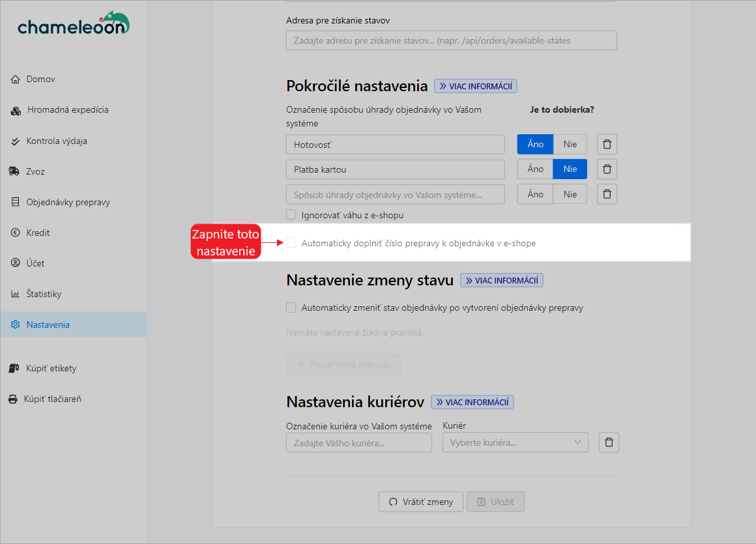Remove the Platba kartou row via trash icon
This screenshot has width=756, height=544.
coord(607,169)
